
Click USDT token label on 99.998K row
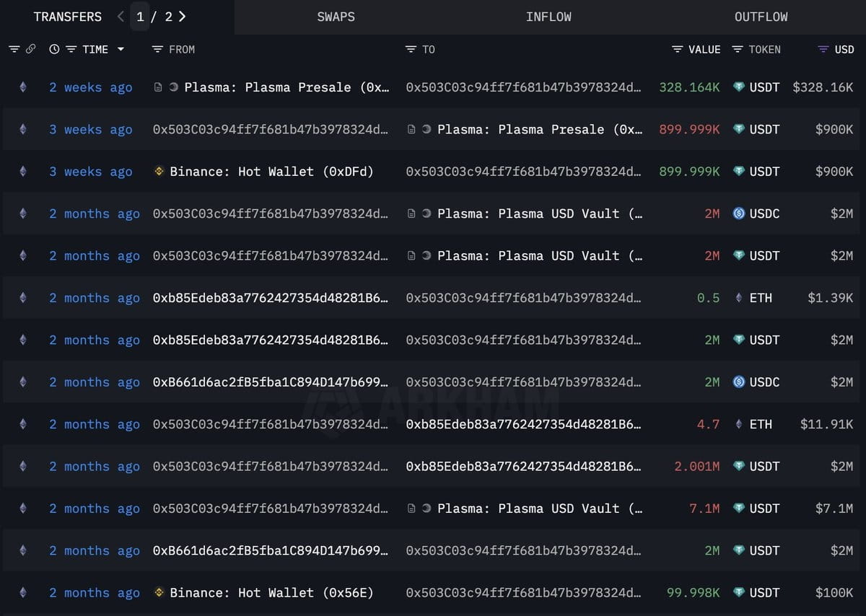pyautogui.click(x=764, y=593)
